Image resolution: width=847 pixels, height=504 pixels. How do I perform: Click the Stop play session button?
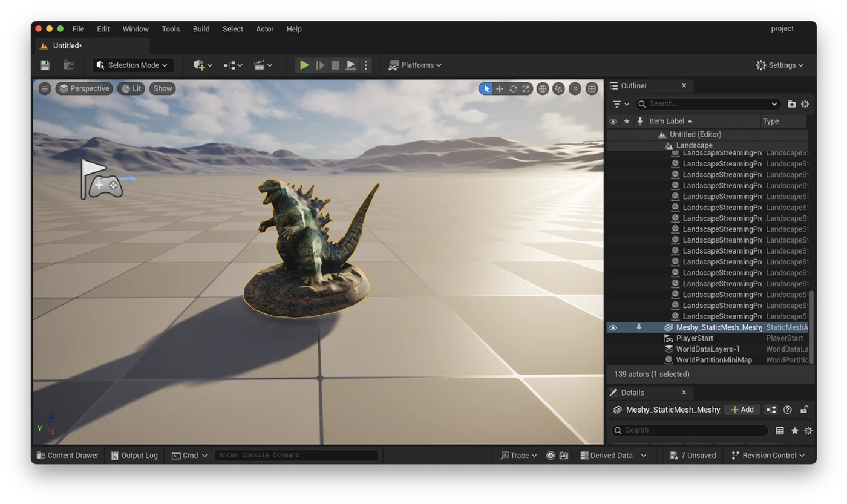click(335, 65)
